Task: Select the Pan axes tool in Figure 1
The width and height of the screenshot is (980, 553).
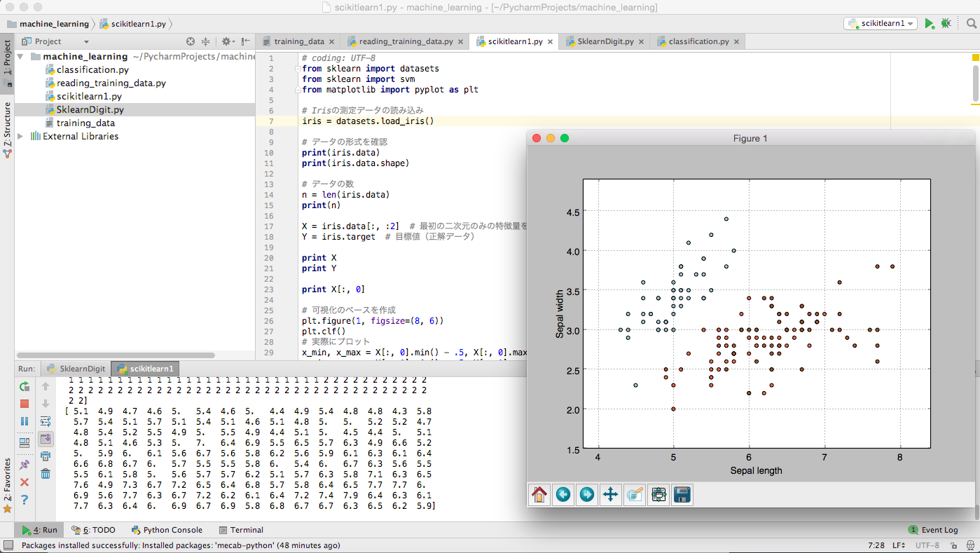Action: (611, 495)
